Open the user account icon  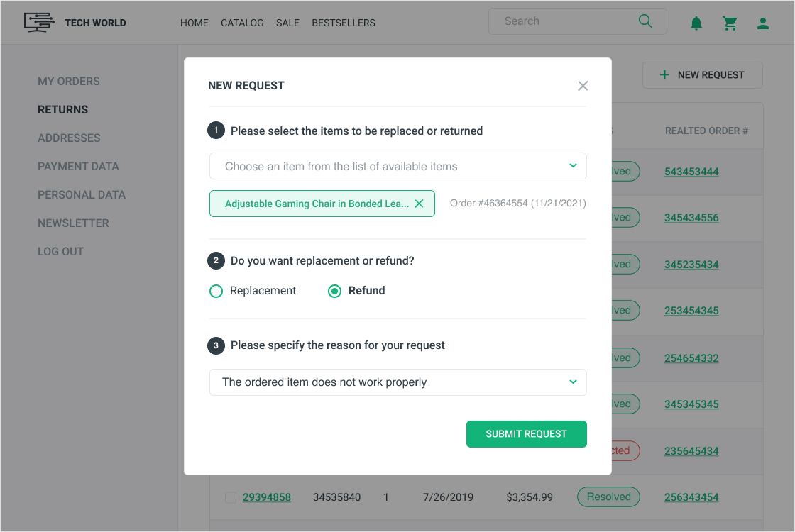click(763, 23)
